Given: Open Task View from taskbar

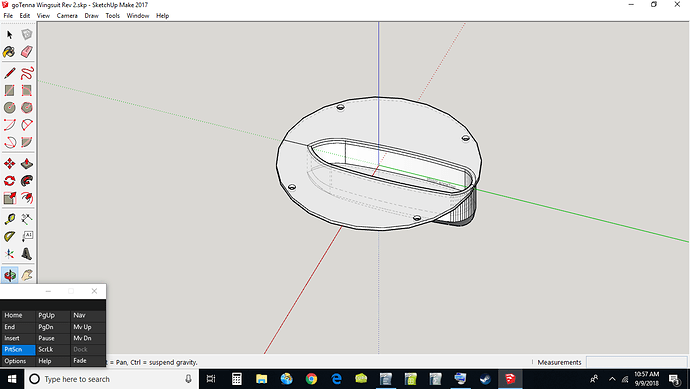Looking at the screenshot, I should click(x=211, y=379).
